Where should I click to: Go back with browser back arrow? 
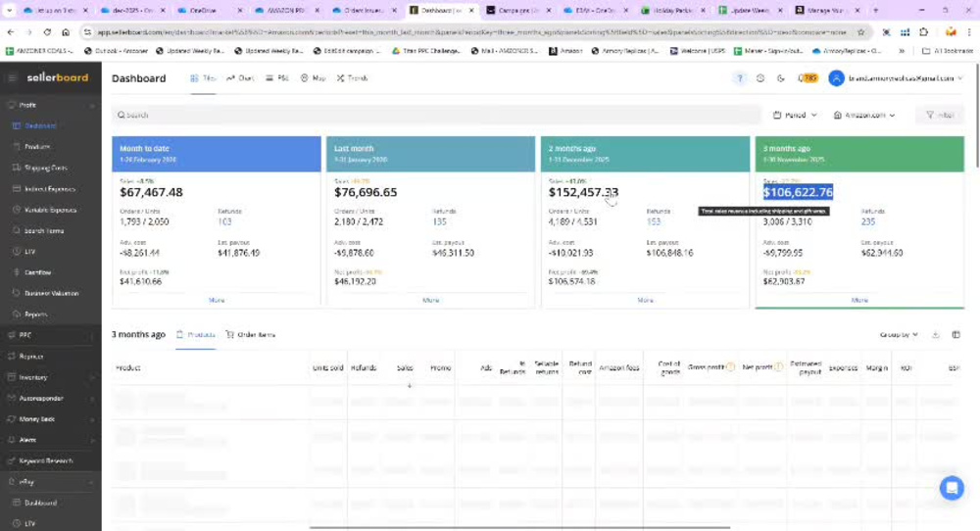(11, 32)
